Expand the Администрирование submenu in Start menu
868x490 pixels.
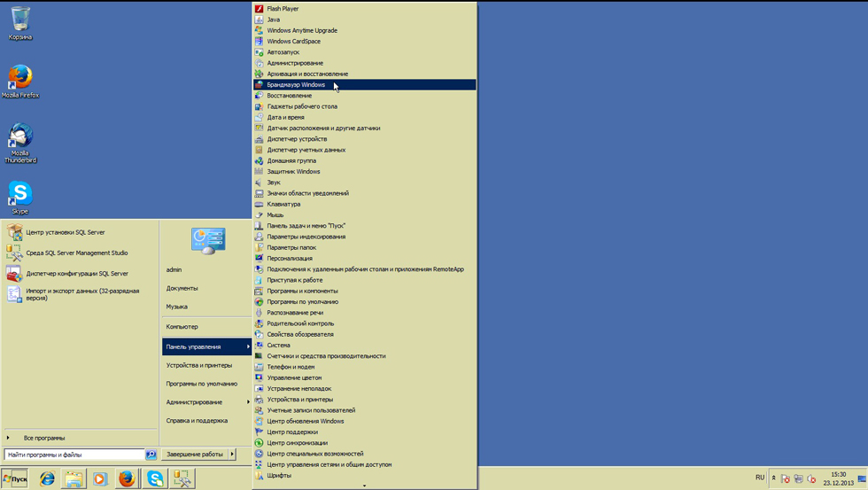point(205,402)
